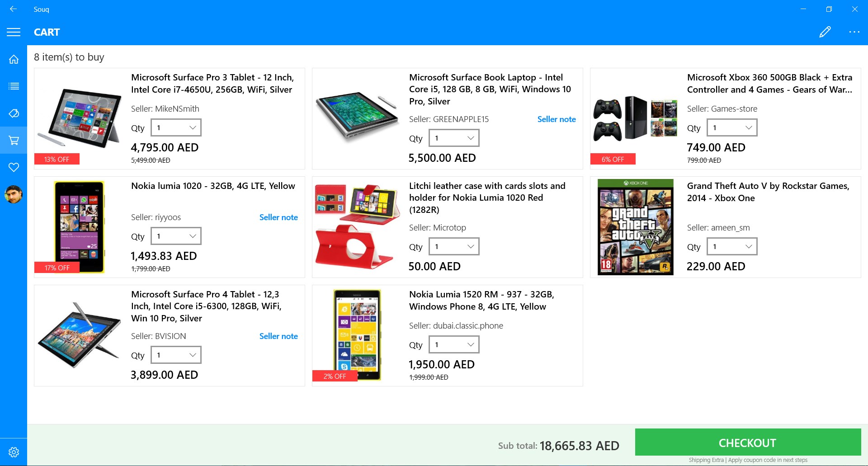Click the Xbox 360 product thumbnail
Viewport: 868px width, 466px height.
[635, 118]
